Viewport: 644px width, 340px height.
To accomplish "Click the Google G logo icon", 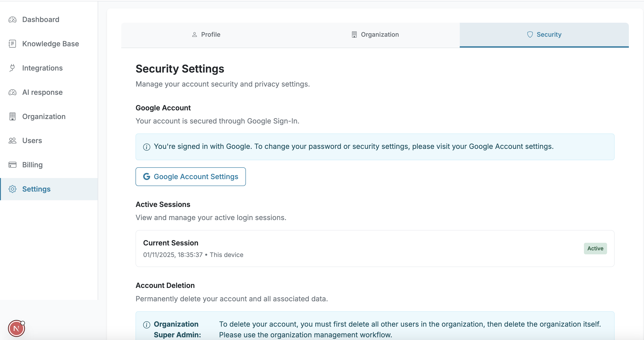I will (x=146, y=176).
